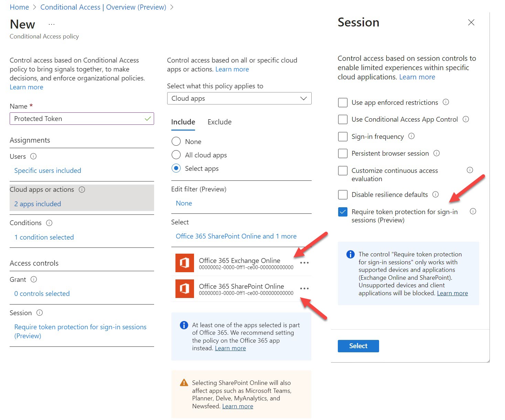505x420 pixels.
Task: Click the info icon beside Grant
Action: point(34,279)
